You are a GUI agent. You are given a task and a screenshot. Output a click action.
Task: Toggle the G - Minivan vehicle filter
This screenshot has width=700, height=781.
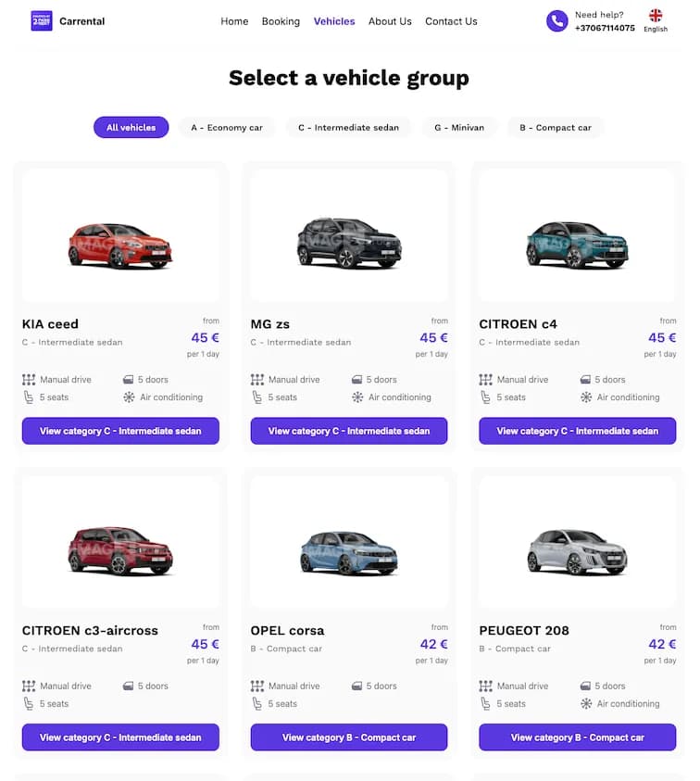point(459,128)
